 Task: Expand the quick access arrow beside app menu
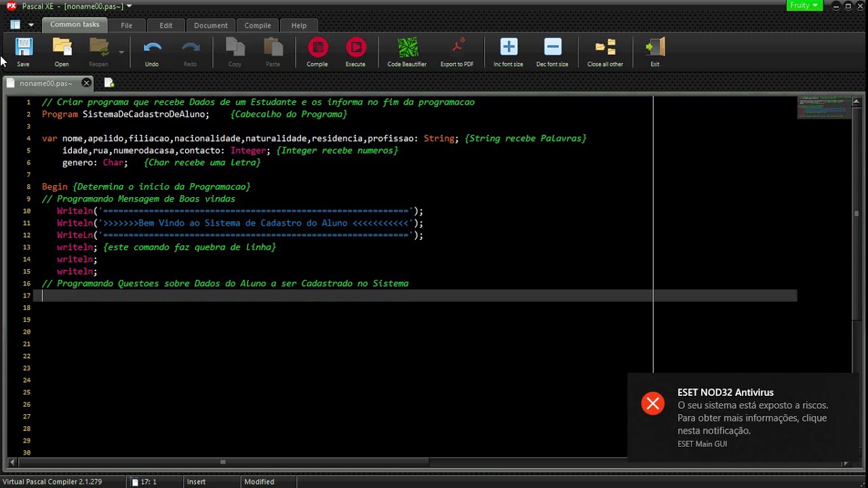coord(31,24)
